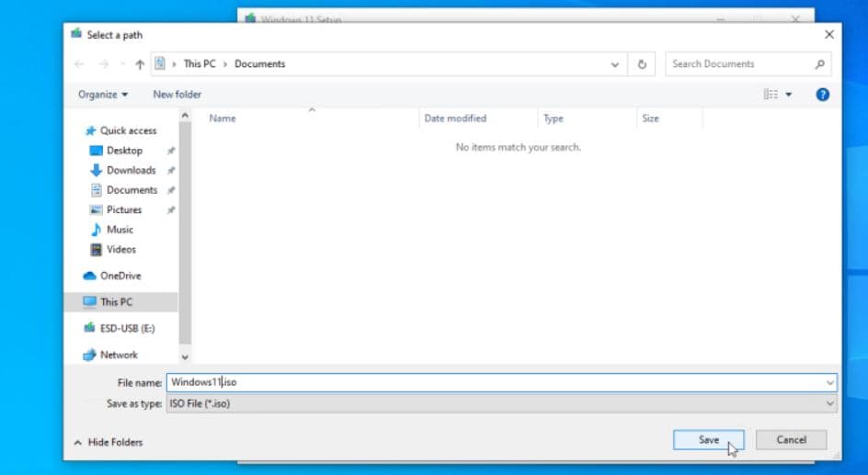Create a New folder
The image size is (868, 475).
[x=177, y=95]
